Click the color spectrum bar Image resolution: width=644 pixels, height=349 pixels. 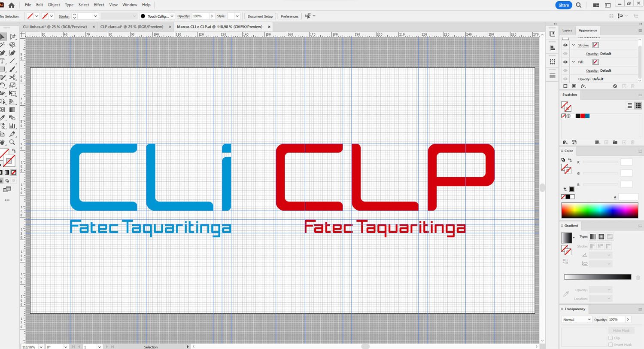click(x=599, y=210)
